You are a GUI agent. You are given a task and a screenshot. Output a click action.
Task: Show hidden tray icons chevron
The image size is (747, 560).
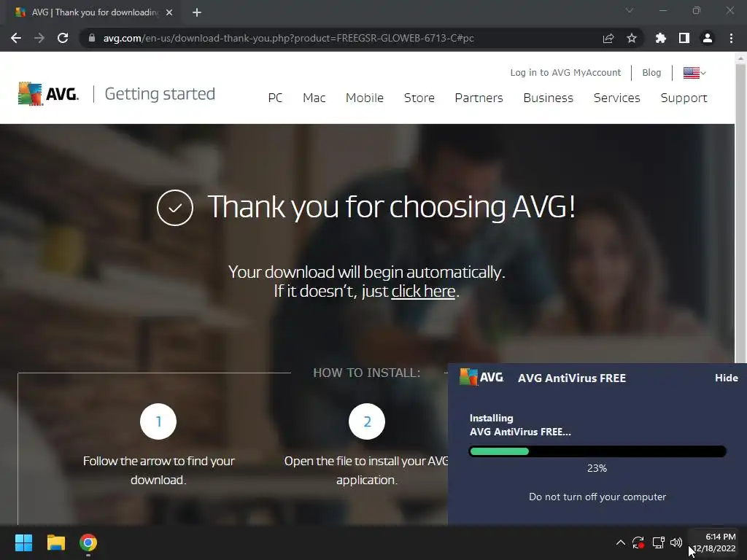pyautogui.click(x=620, y=542)
